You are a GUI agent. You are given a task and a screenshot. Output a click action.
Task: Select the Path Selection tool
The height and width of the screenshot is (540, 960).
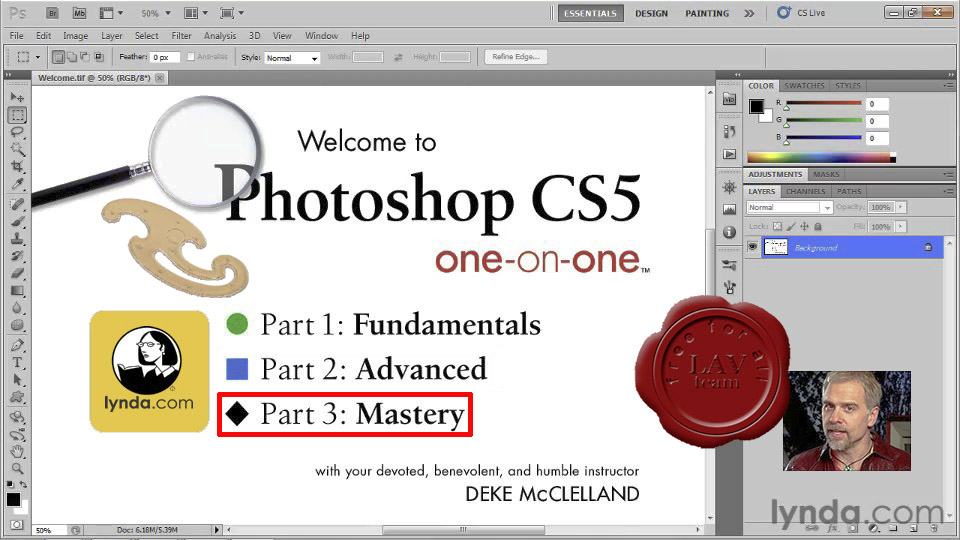point(17,380)
